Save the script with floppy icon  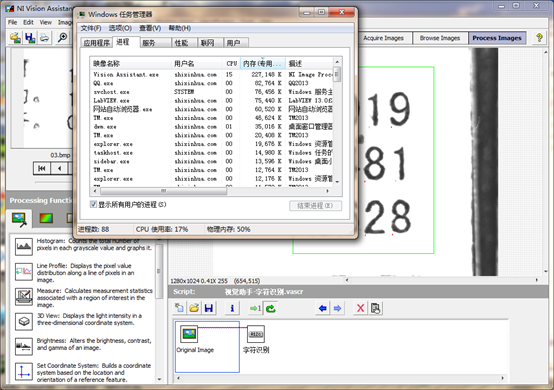(209, 308)
